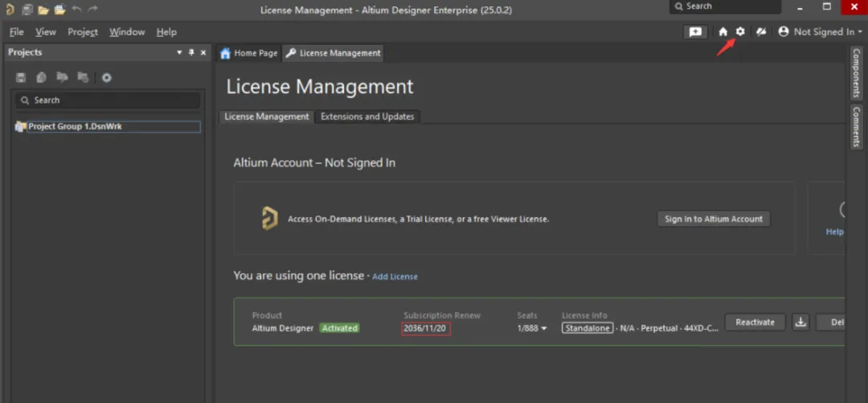Open the Window menu
The image size is (868, 403).
click(x=127, y=32)
